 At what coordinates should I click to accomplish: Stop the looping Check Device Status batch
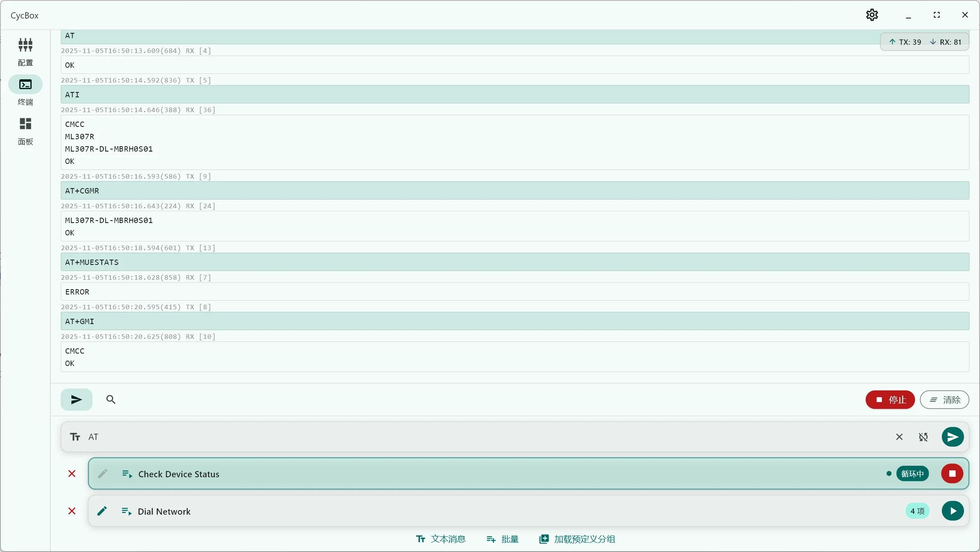952,474
